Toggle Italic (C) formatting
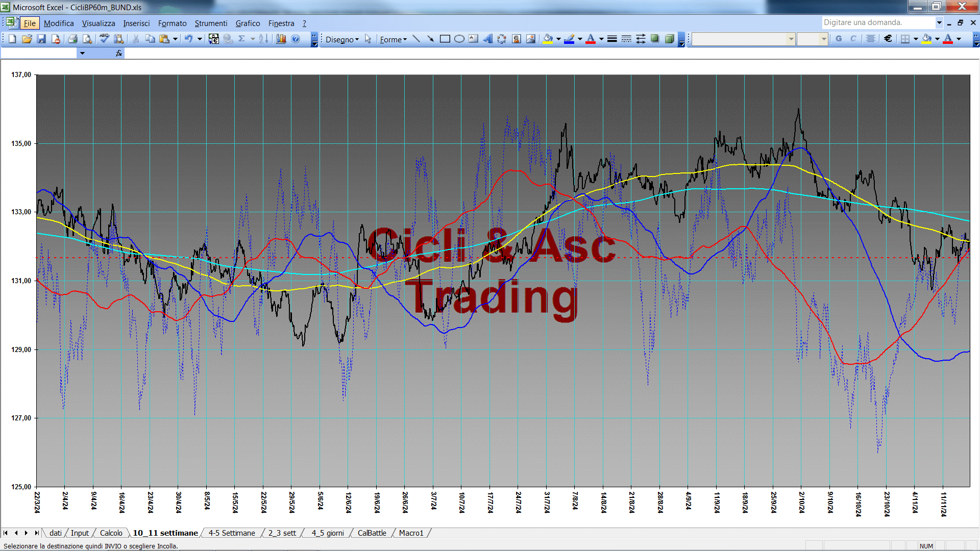Screen dimensions: 980x551 853,39
